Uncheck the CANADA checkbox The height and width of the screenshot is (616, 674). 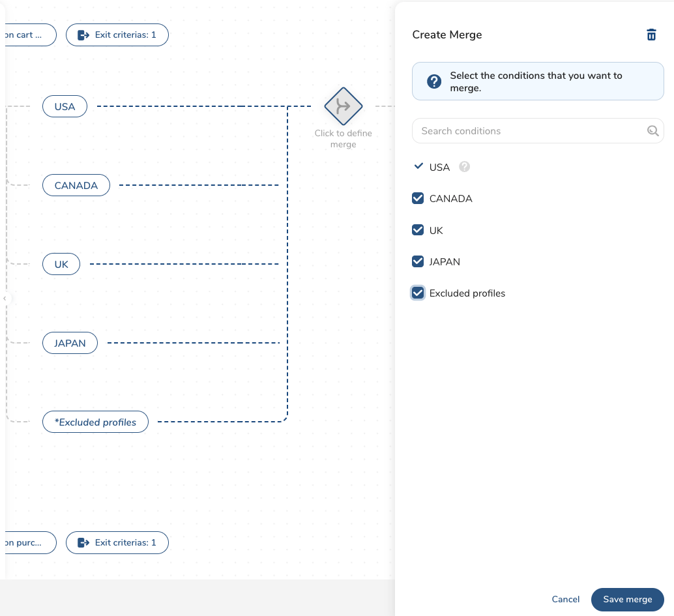(418, 199)
